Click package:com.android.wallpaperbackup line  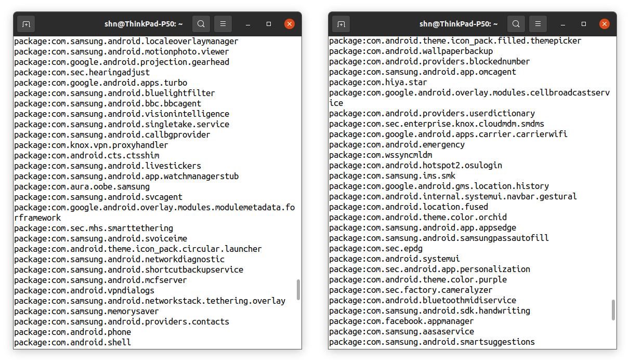(x=411, y=51)
